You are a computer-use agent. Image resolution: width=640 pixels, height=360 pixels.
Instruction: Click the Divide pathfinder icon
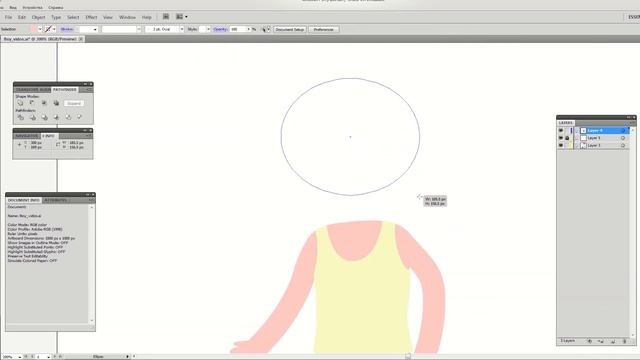(20, 118)
